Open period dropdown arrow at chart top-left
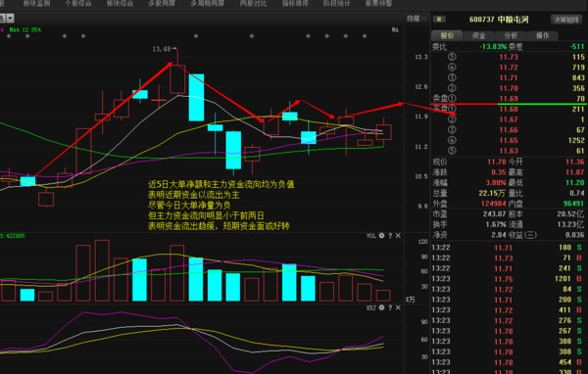Viewport: 588px width, 374px height. pyautogui.click(x=10, y=18)
